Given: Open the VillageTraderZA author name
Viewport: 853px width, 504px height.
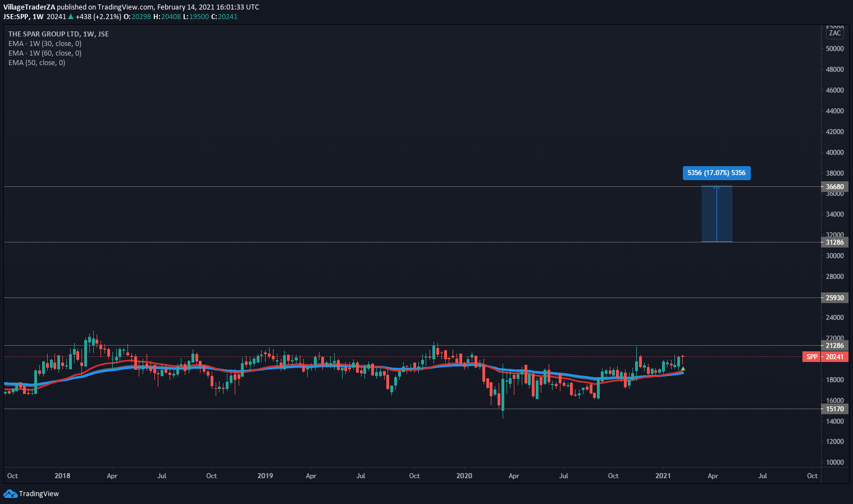Looking at the screenshot, I should click(29, 7).
